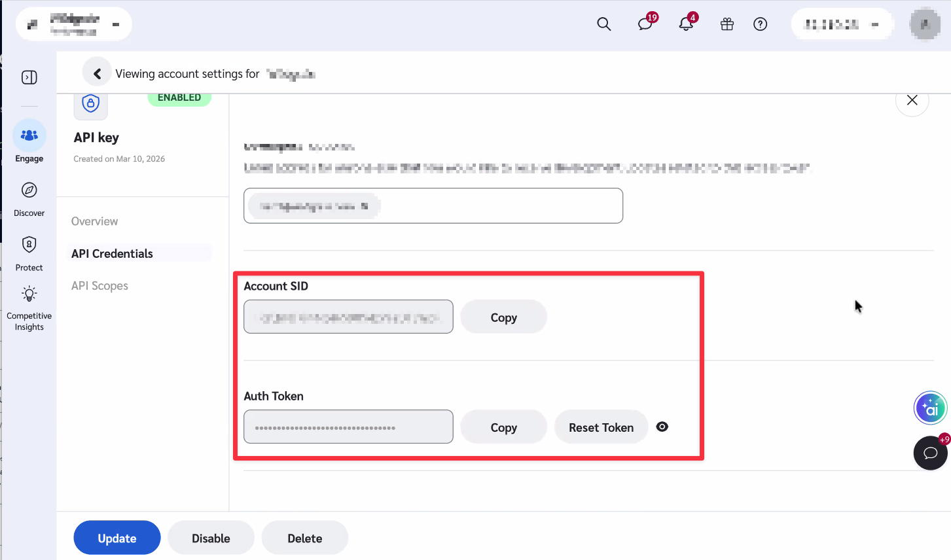Focus the Account SID field
951x560 pixels.
348,317
